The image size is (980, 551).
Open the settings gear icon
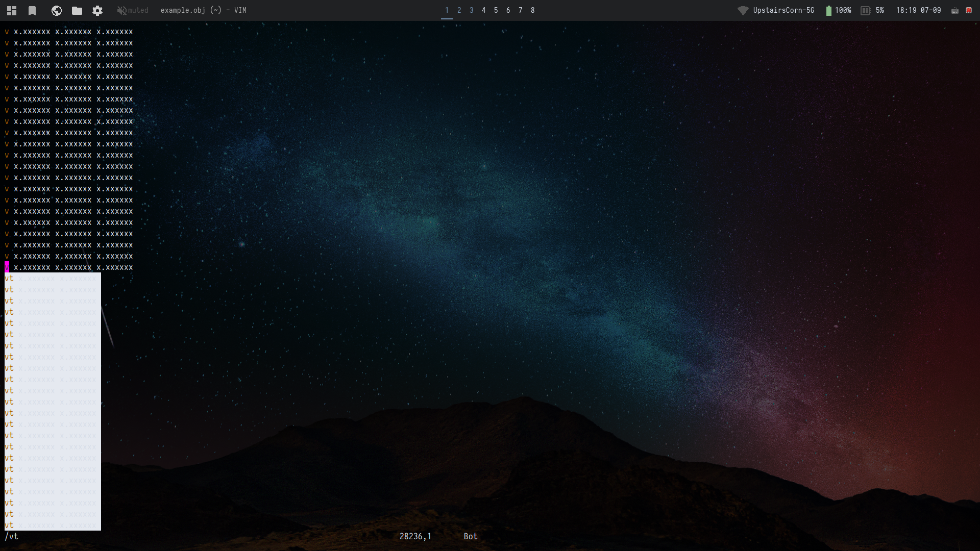97,10
